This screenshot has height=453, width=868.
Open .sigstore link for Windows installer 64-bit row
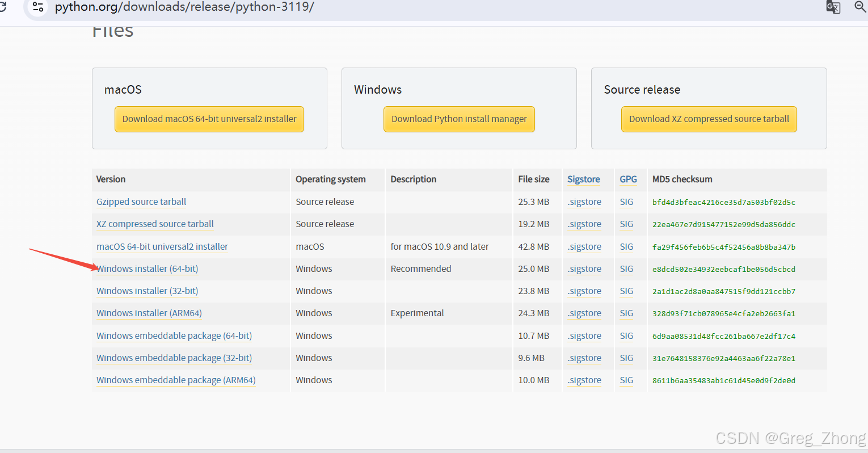click(x=584, y=269)
